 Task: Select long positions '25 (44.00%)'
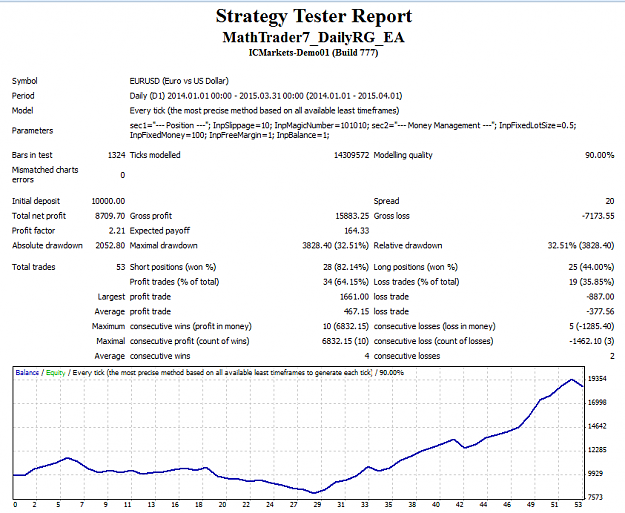[592, 267]
